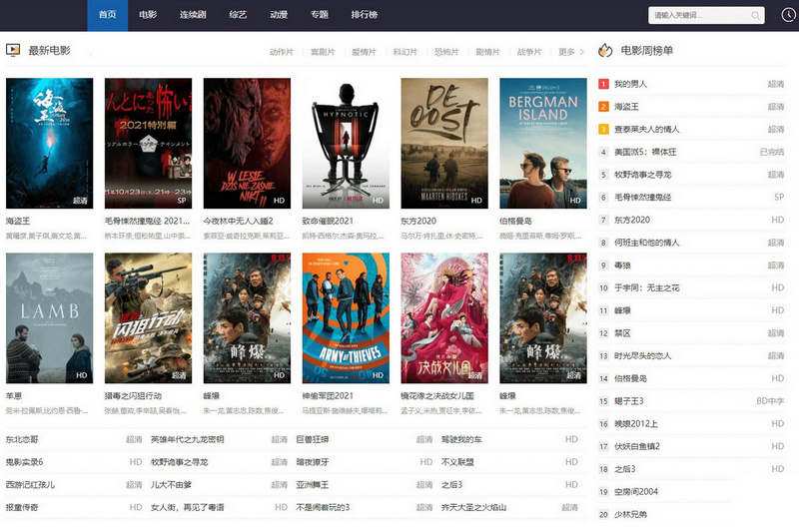This screenshot has height=532, width=799.
Task: Click the orange rank 2 badge
Action: pos(603,107)
